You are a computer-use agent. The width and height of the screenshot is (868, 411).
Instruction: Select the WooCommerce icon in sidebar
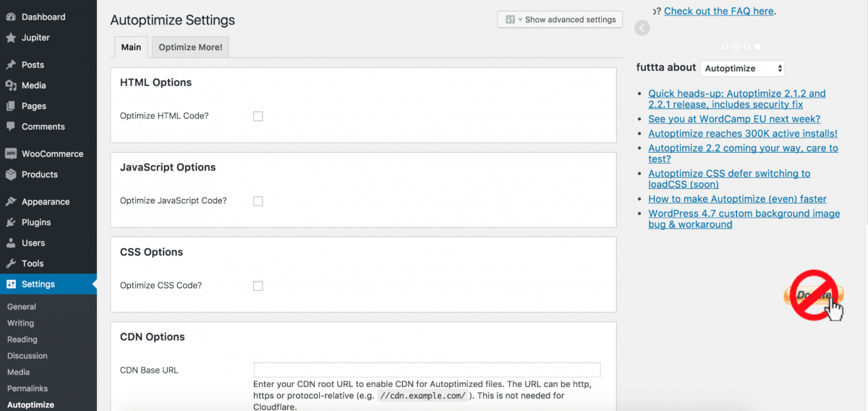11,154
